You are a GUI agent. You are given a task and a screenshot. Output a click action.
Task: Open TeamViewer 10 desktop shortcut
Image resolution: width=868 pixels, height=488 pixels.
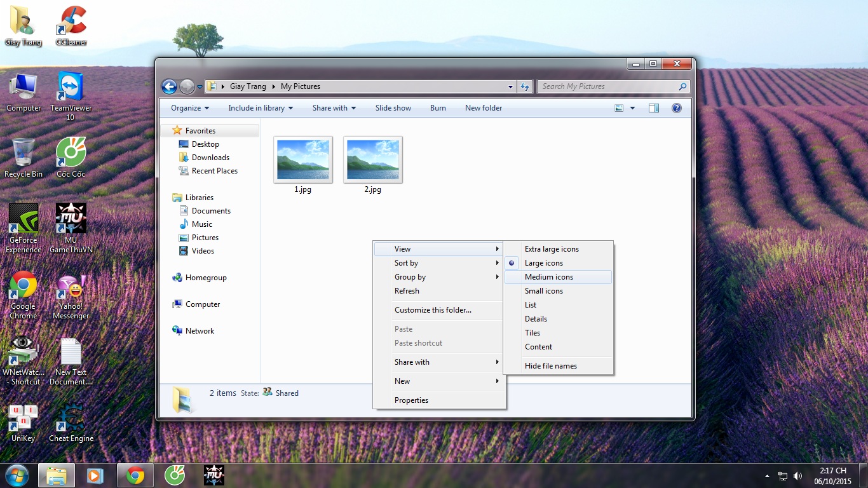pos(71,96)
